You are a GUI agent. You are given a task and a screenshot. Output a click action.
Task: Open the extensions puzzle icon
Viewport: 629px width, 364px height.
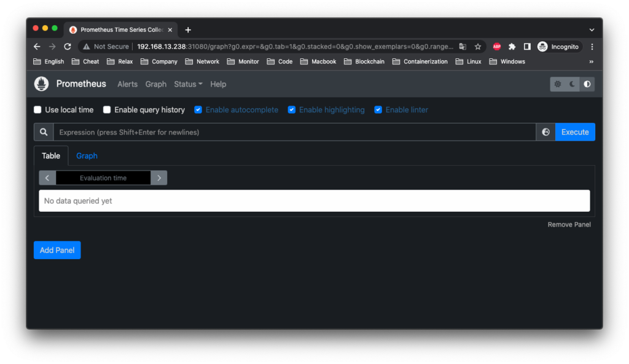click(512, 47)
